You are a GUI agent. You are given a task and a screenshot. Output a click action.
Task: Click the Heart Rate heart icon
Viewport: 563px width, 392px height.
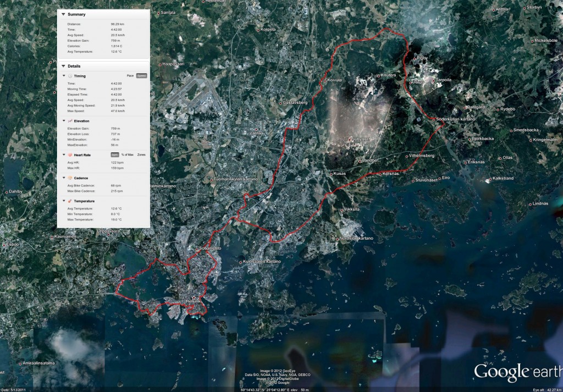pyautogui.click(x=70, y=155)
